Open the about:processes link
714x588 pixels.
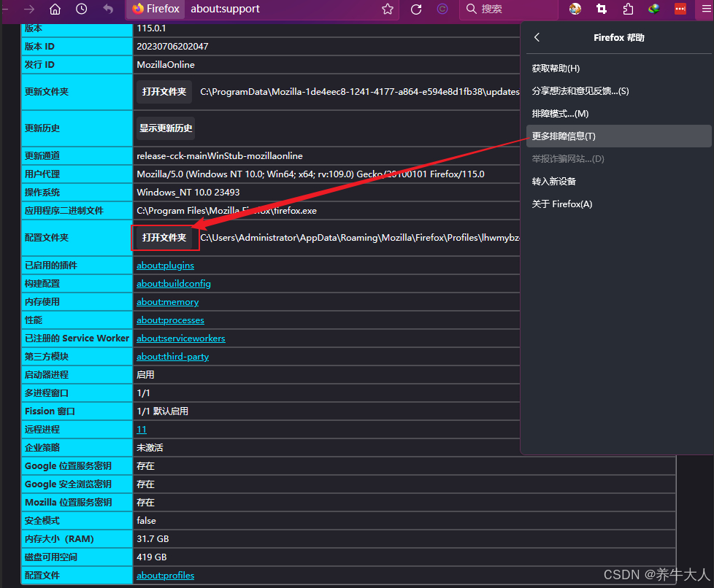pyautogui.click(x=170, y=320)
